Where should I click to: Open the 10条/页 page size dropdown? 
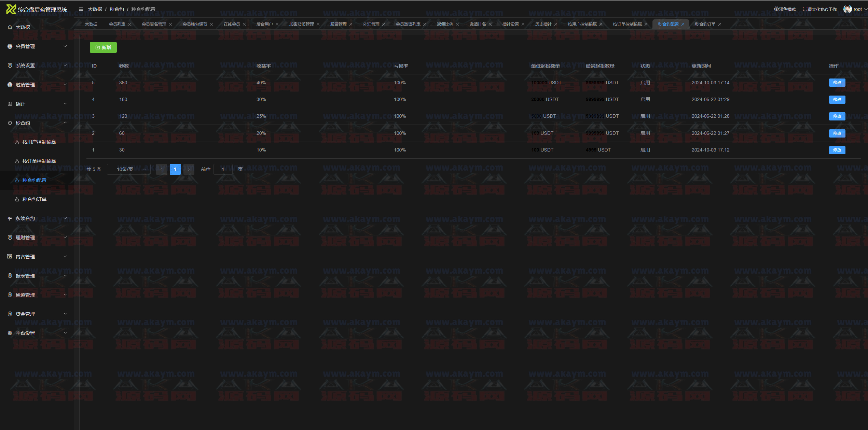pyautogui.click(x=129, y=169)
